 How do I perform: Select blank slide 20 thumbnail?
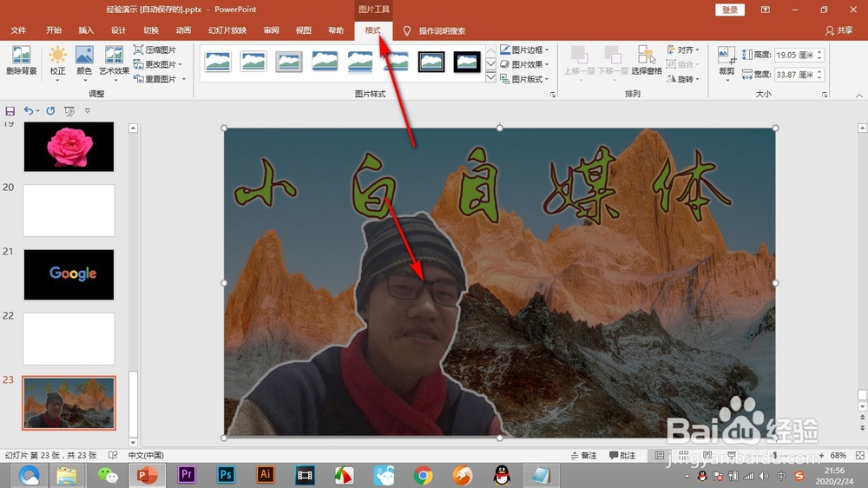69,210
